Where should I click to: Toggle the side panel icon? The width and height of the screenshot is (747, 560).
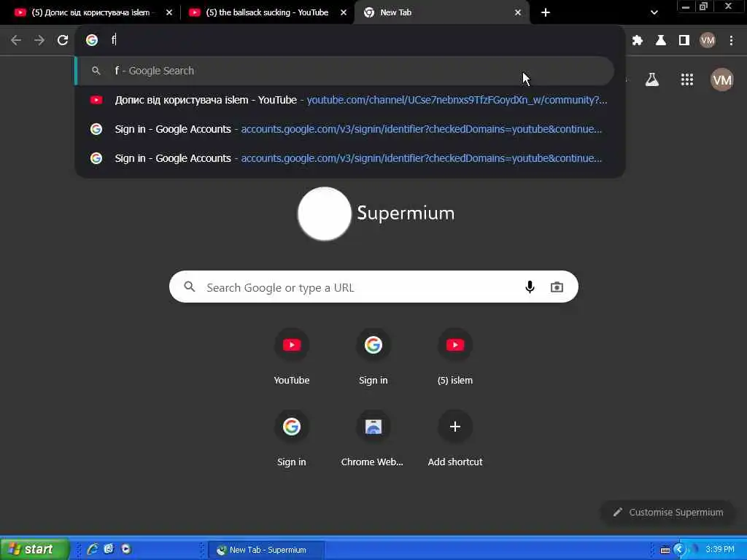click(x=684, y=41)
